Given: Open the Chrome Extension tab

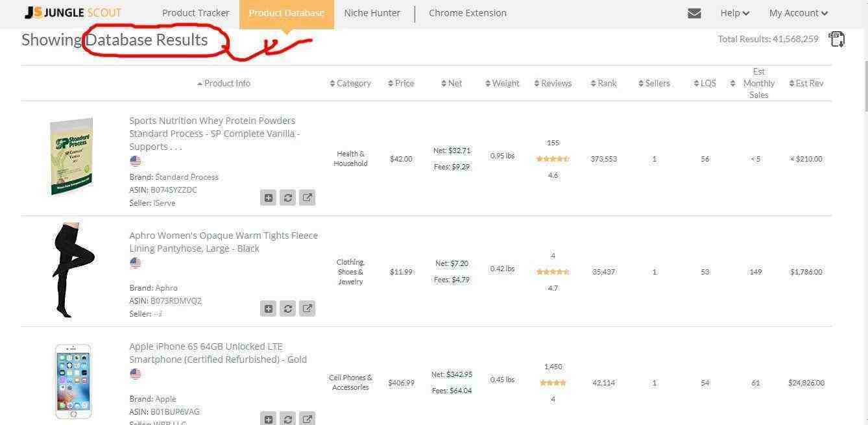Looking at the screenshot, I should coord(468,13).
